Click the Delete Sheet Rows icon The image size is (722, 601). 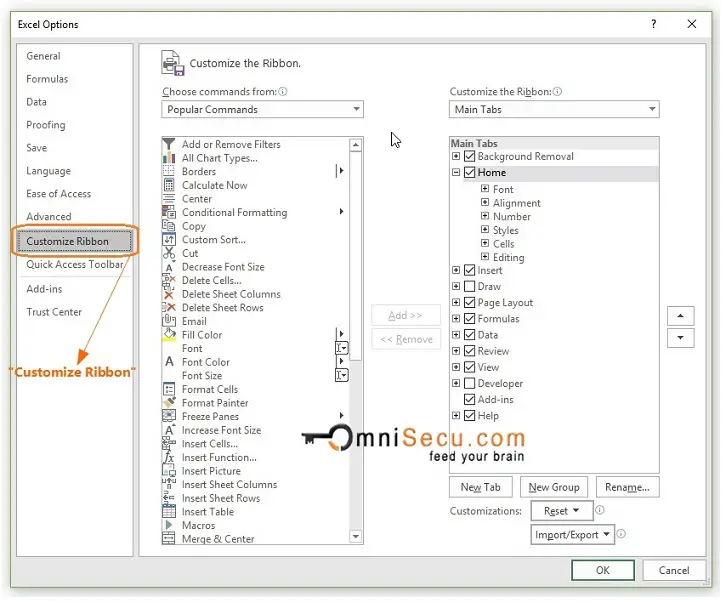[x=169, y=308]
